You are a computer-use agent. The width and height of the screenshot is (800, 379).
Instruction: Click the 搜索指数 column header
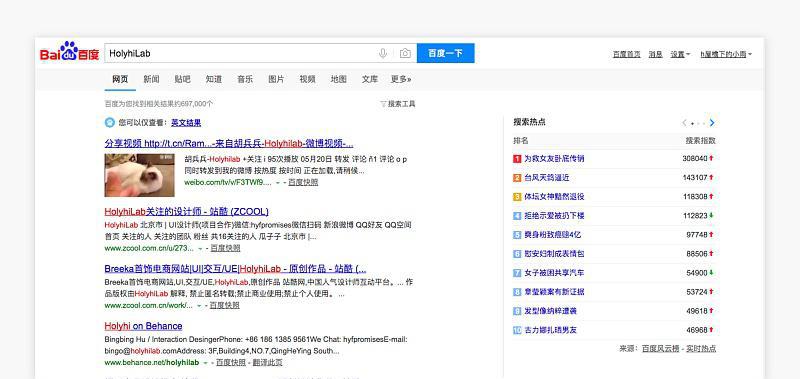click(701, 141)
